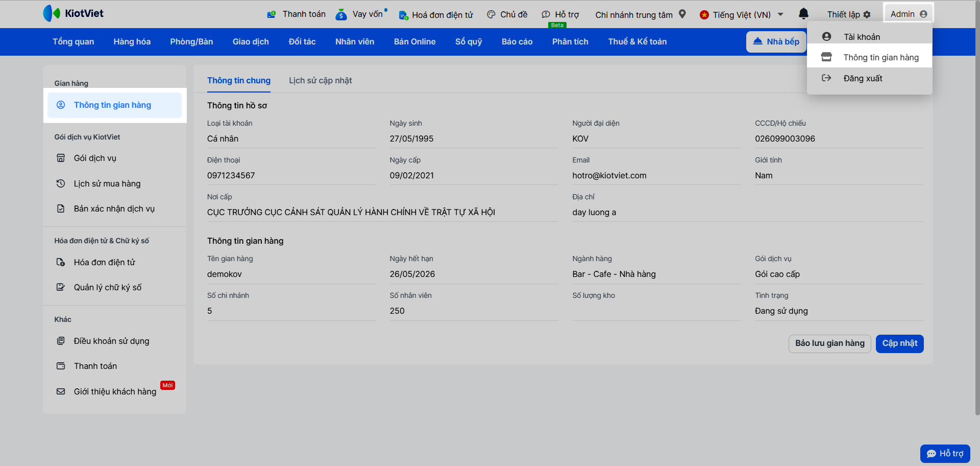Open the Chi nhánh trung tâm branch selector
The height and width of the screenshot is (466, 980).
[640, 14]
